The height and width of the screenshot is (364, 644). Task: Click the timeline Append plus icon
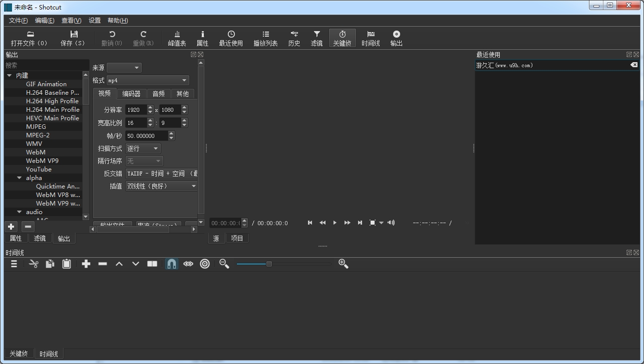click(x=86, y=264)
